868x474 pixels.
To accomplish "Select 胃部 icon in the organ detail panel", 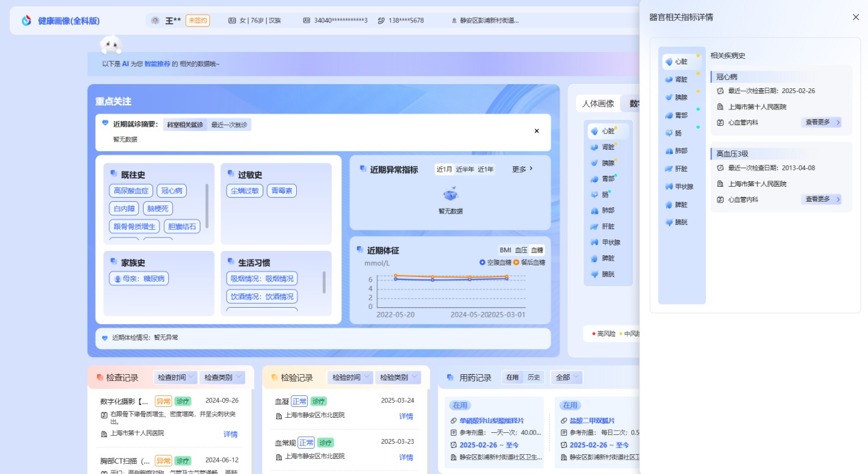I will click(x=670, y=115).
